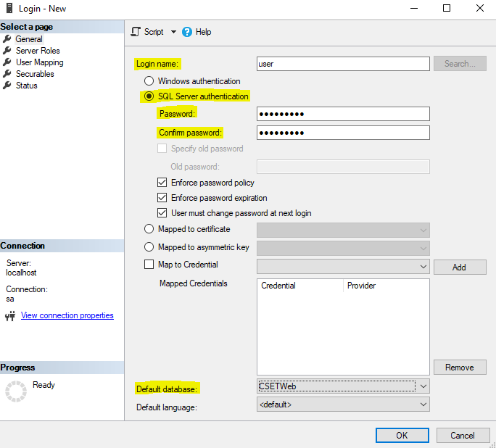Image resolution: width=496 pixels, height=448 pixels.
Task: Click the server icon in title bar
Action: pyautogui.click(x=9, y=8)
